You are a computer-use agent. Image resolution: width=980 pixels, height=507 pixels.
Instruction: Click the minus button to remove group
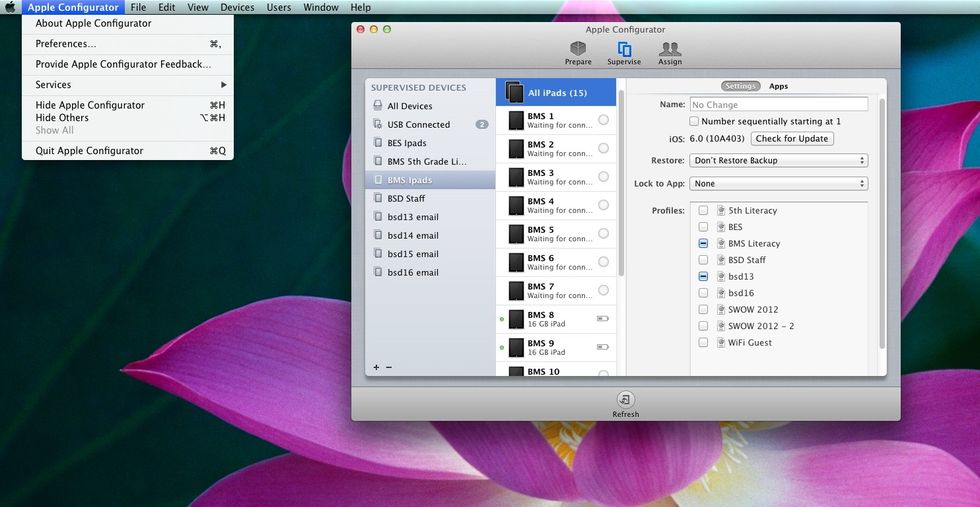(x=389, y=367)
